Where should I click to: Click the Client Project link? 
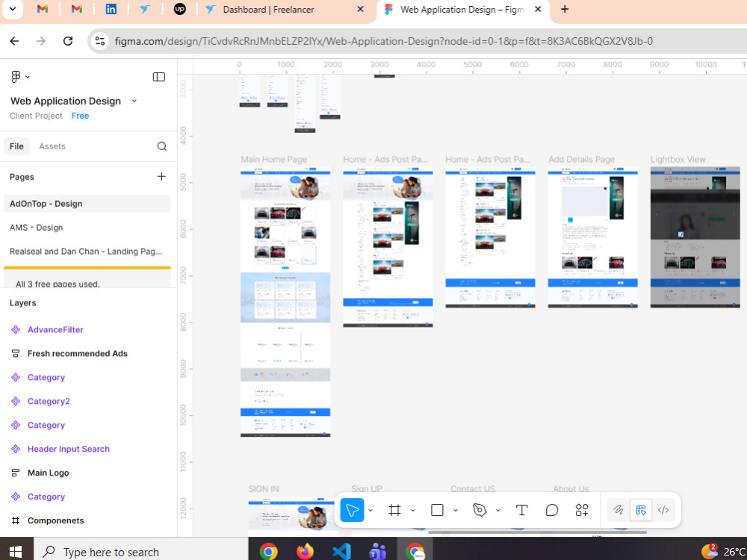pyautogui.click(x=36, y=116)
